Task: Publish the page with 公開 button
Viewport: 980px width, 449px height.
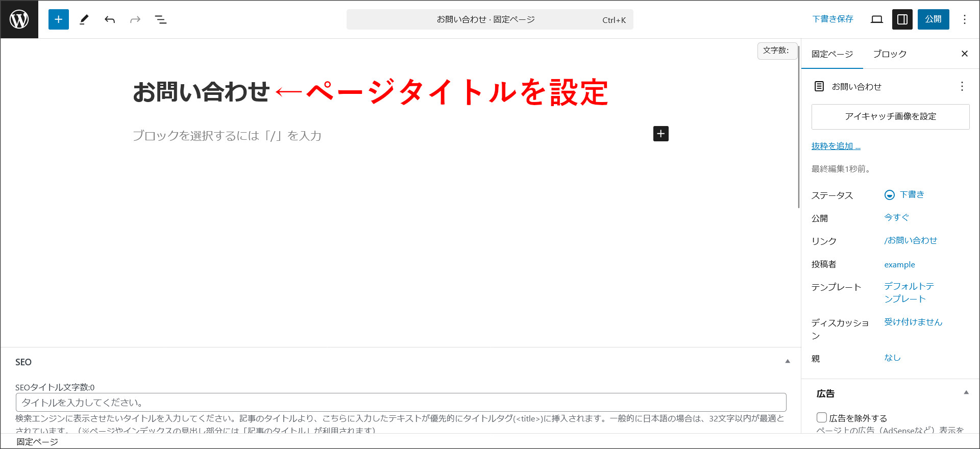Action: click(x=934, y=19)
